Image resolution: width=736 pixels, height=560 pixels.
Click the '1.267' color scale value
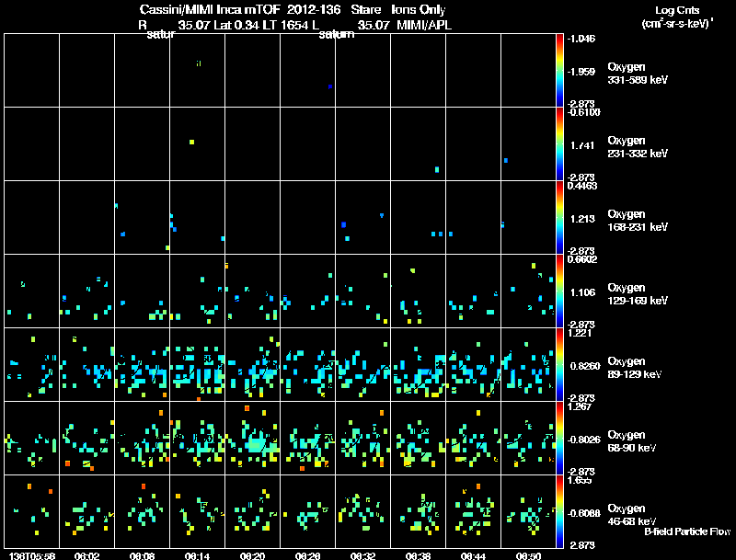tap(580, 406)
